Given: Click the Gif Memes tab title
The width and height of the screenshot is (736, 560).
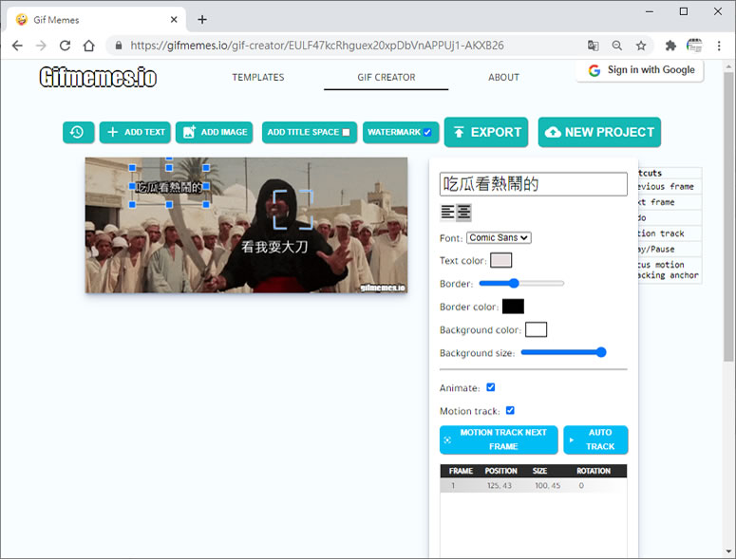Looking at the screenshot, I should (56, 20).
